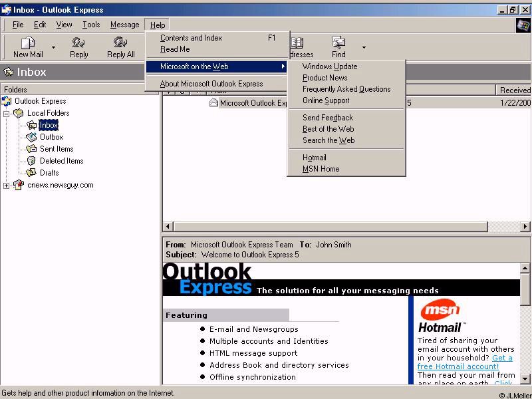Choose Windows Update from the submenu
532x399 pixels.
pos(330,66)
